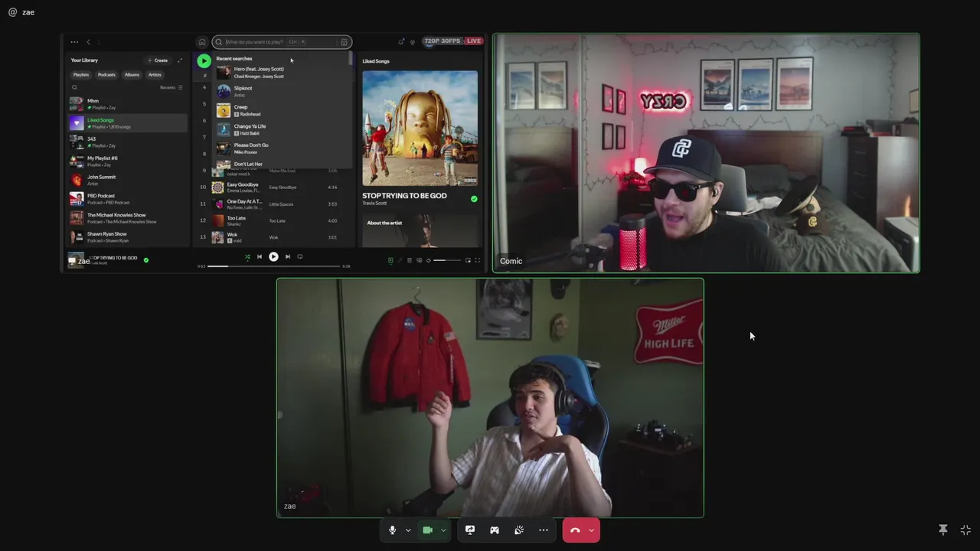Image resolution: width=980 pixels, height=551 pixels.
Task: Skip to previous track
Action: (260, 256)
